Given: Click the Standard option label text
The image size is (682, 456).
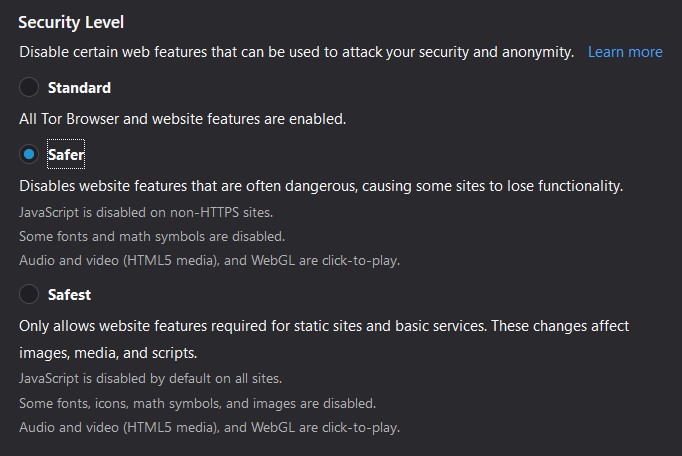Looking at the screenshot, I should 79,88.
